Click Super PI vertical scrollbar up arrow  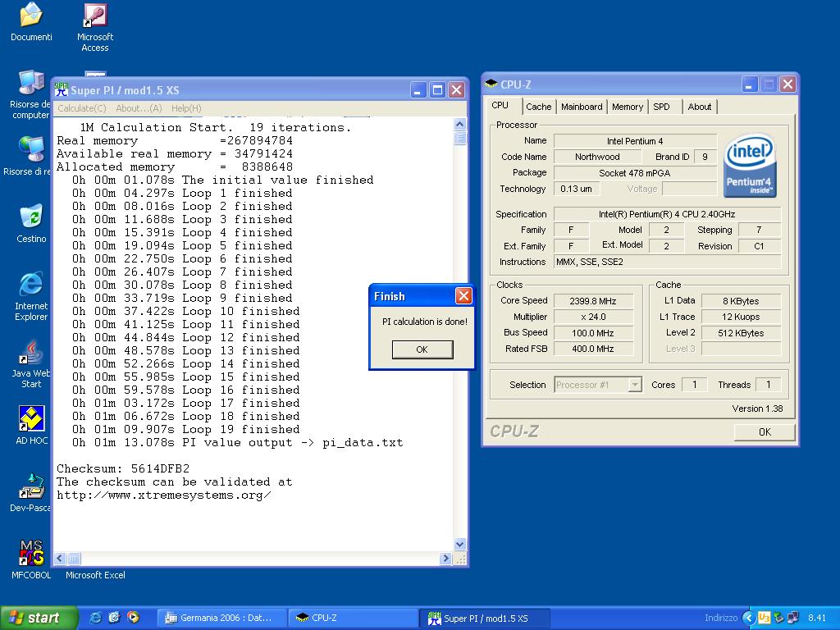tap(459, 125)
